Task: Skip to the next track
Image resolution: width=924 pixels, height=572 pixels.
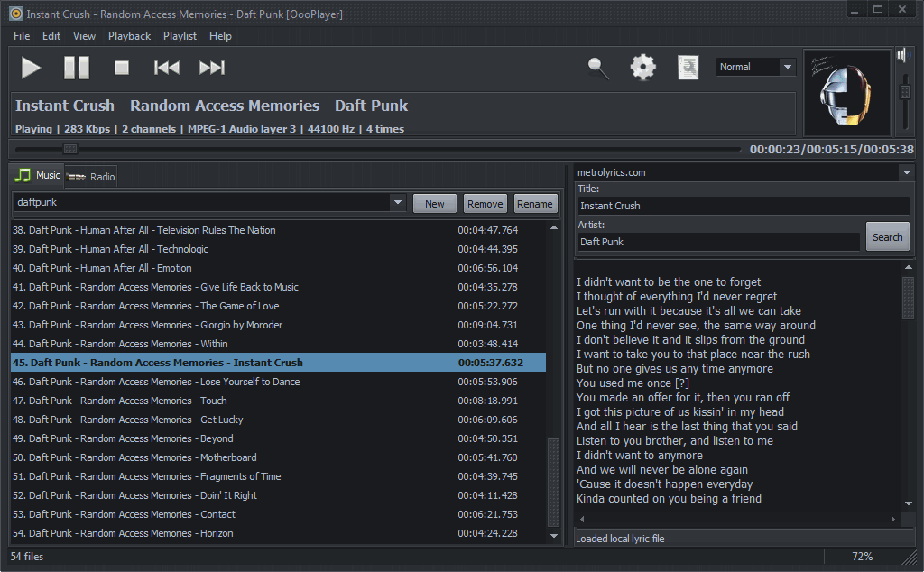Action: coord(212,68)
